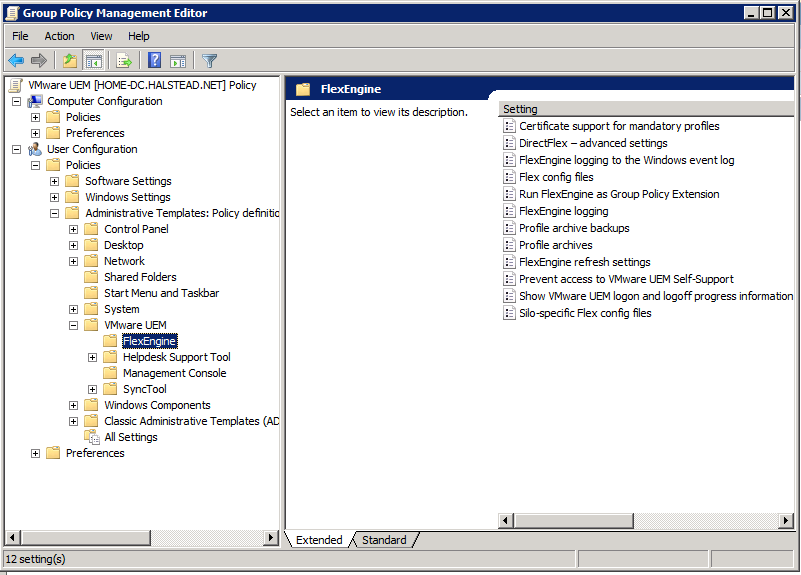This screenshot has width=801, height=575.
Task: Switch to the Standard tab
Action: click(x=384, y=540)
